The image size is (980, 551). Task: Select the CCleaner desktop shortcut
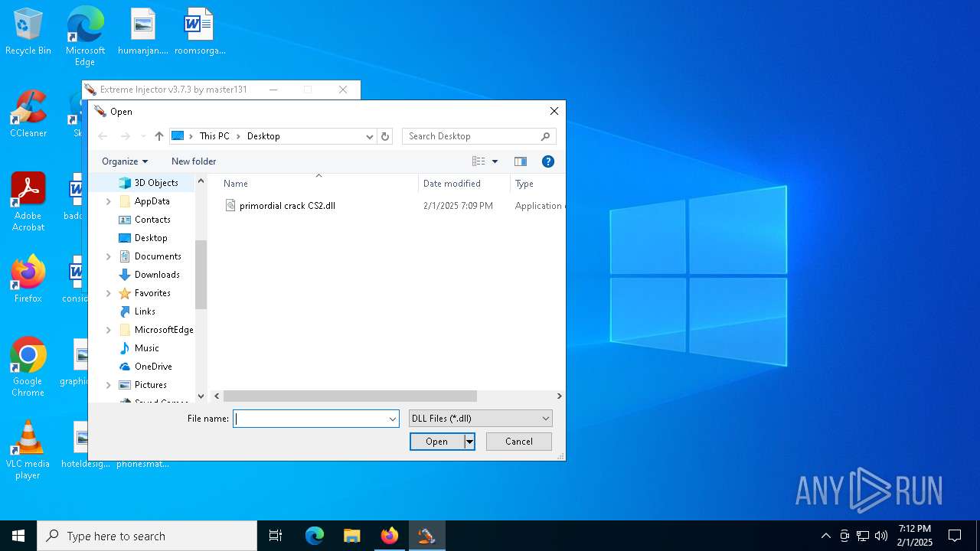[28, 114]
